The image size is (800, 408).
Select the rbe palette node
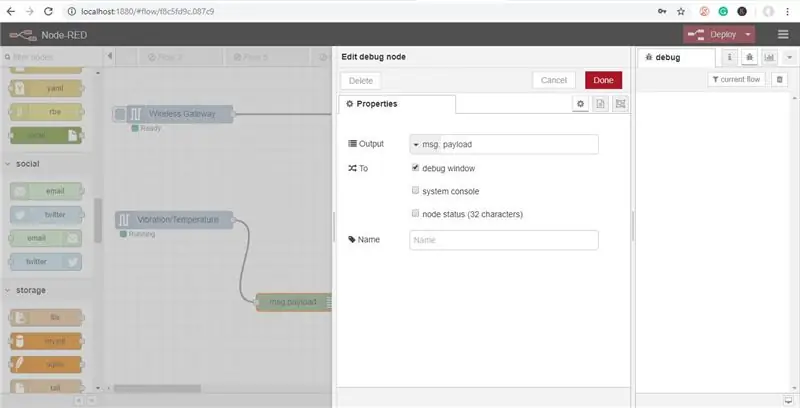[x=46, y=112]
